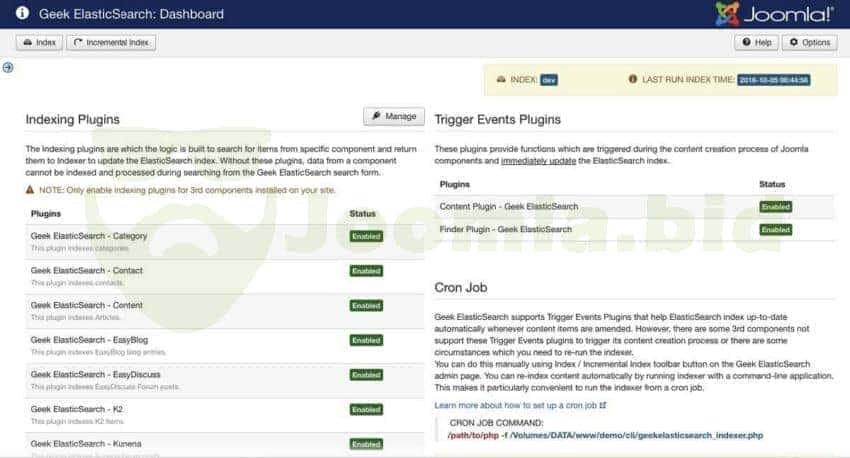
Task: Click the Indexing Plugins heading
Action: [x=73, y=119]
